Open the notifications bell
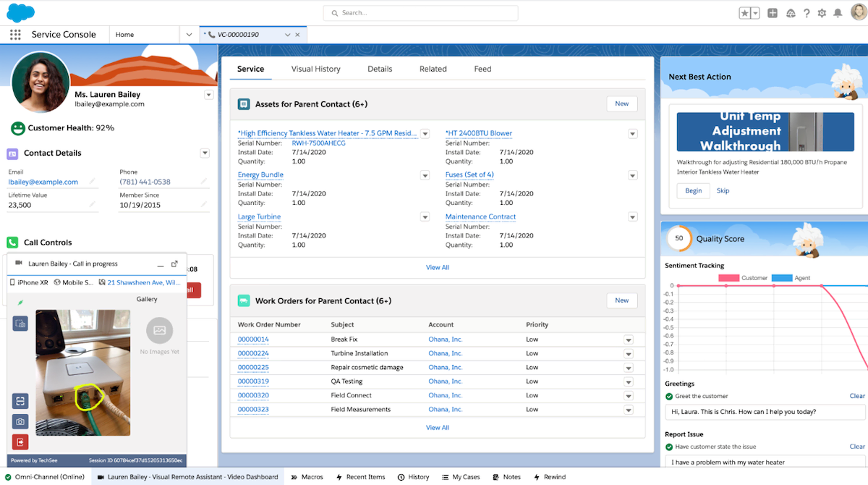 tap(838, 13)
